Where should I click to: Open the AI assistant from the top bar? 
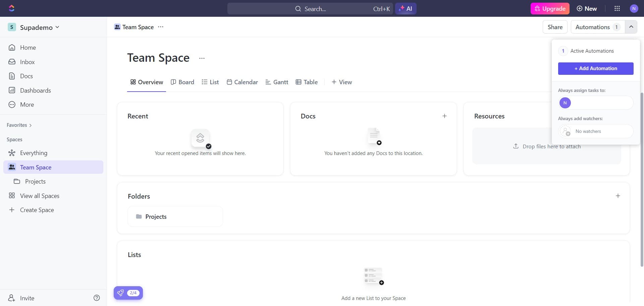(x=406, y=8)
